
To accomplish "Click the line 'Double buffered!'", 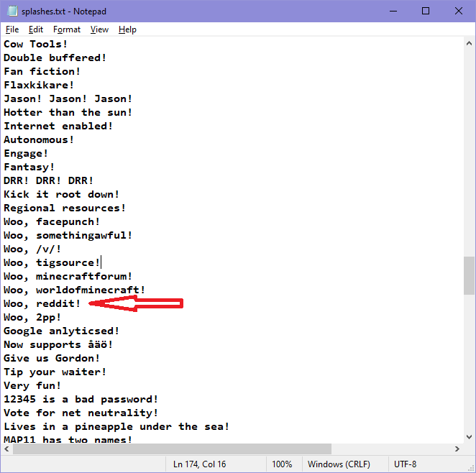I will pyautogui.click(x=55, y=58).
